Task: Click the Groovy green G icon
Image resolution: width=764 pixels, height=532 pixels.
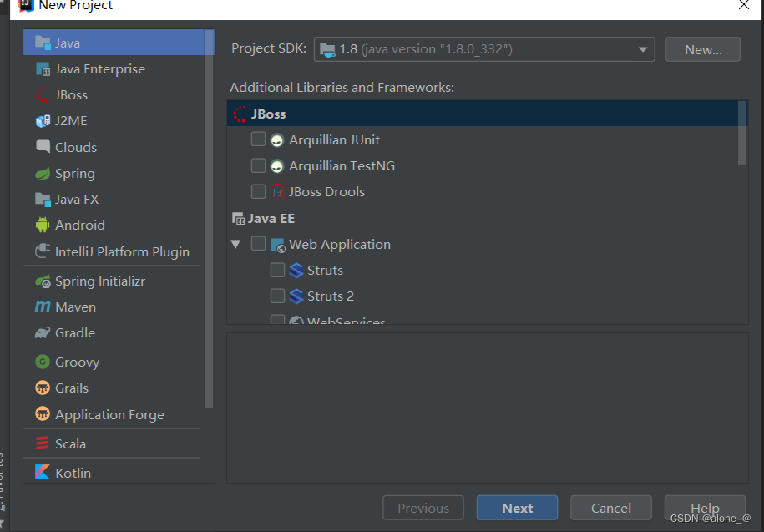Action: 43,362
